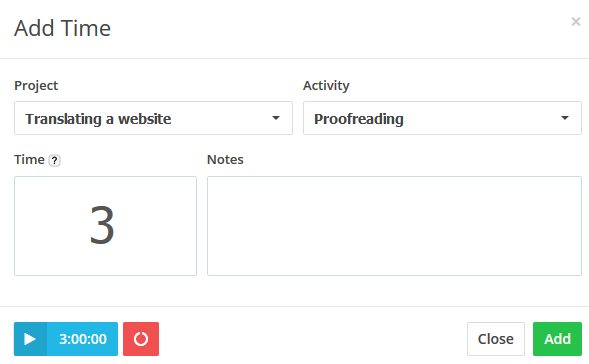This screenshot has width=589, height=364.
Task: Open the Activity dropdown showing Proofreading
Action: pos(442,118)
